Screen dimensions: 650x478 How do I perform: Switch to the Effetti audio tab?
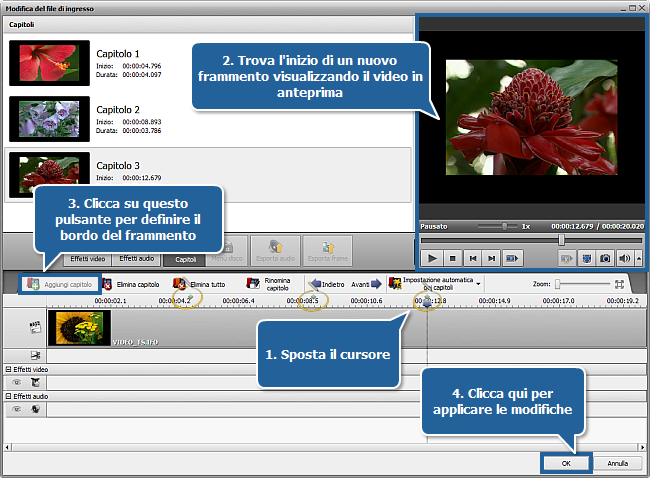pyautogui.click(x=133, y=259)
